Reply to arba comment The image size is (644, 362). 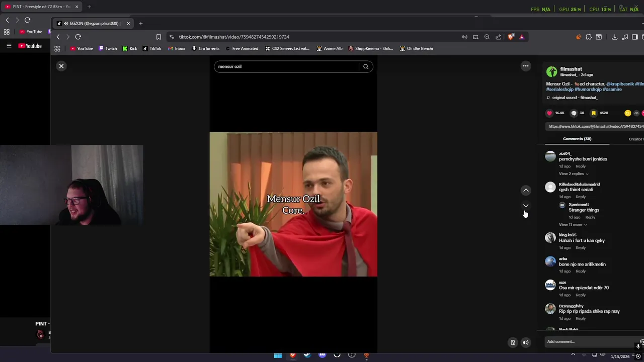click(x=581, y=271)
